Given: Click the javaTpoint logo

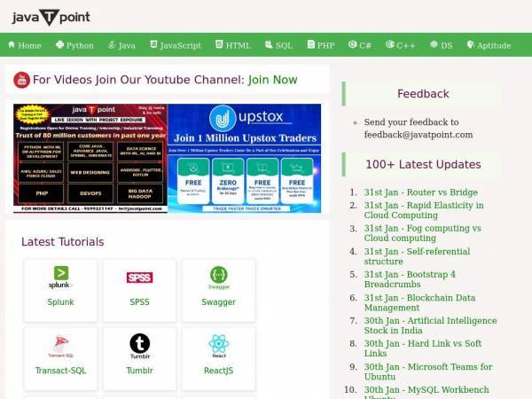Looking at the screenshot, I should pyautogui.click(x=51, y=17).
